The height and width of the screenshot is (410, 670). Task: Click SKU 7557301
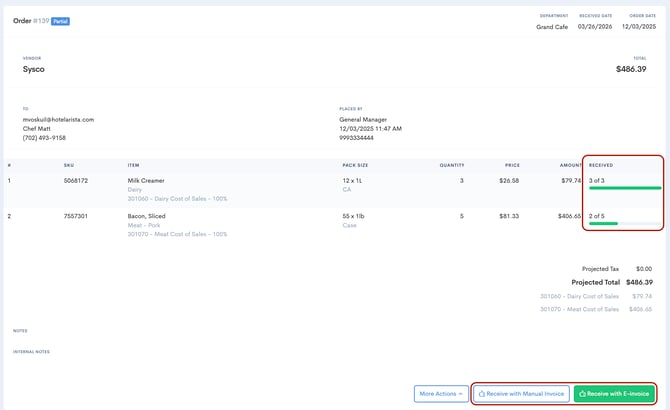(x=75, y=216)
